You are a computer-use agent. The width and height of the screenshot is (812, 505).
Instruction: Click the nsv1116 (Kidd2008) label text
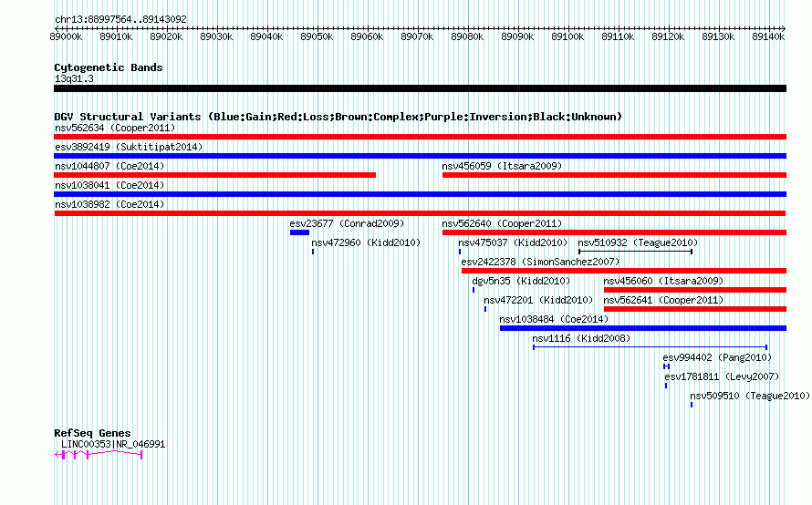581,338
